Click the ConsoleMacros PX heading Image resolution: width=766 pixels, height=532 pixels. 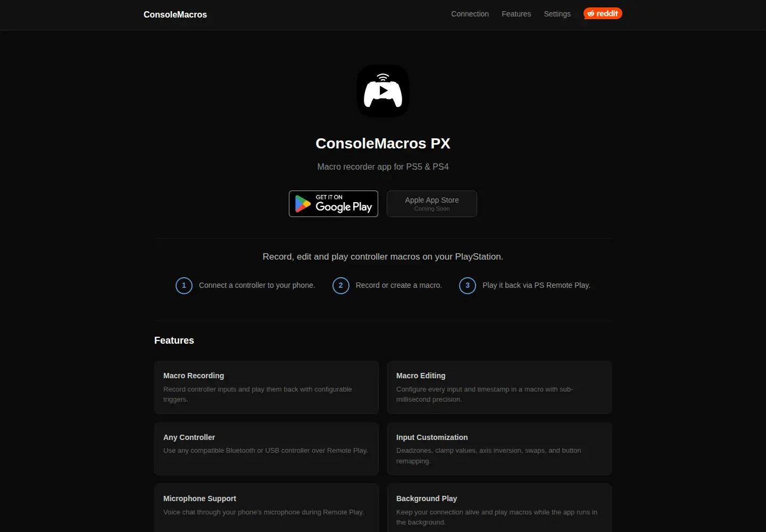click(x=383, y=144)
